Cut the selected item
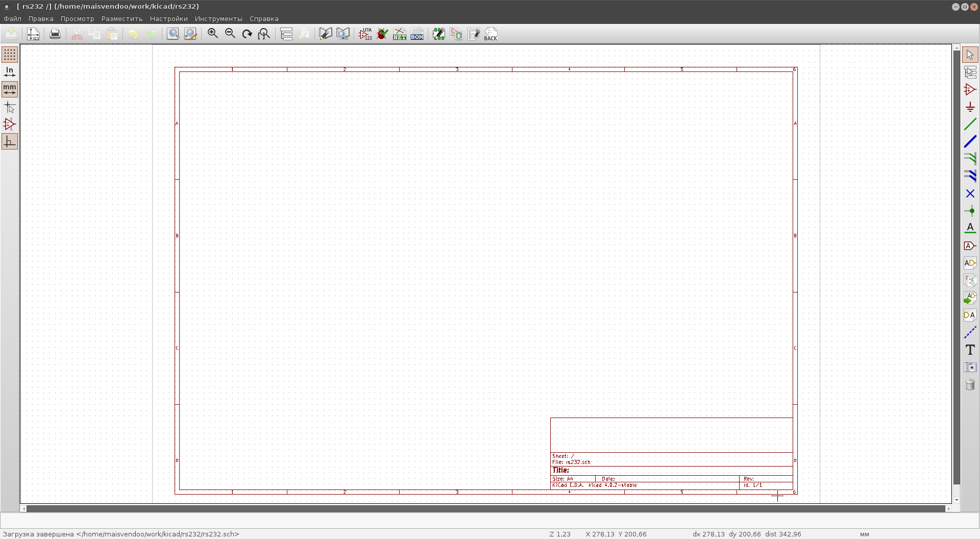 pyautogui.click(x=77, y=34)
